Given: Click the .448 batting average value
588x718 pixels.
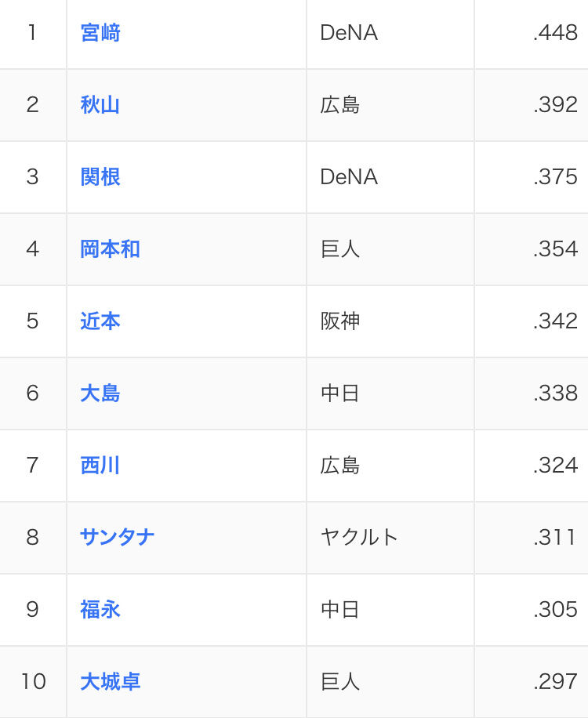Looking at the screenshot, I should point(555,33).
